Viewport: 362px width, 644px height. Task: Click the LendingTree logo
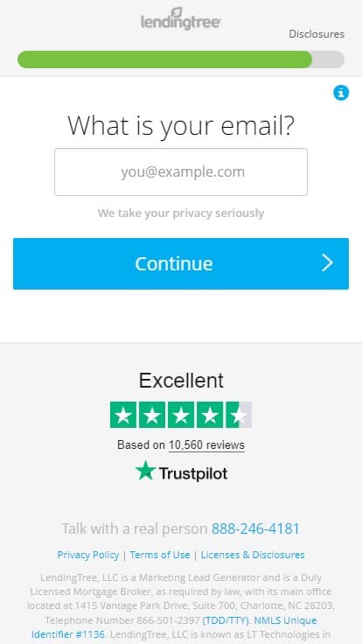(181, 19)
